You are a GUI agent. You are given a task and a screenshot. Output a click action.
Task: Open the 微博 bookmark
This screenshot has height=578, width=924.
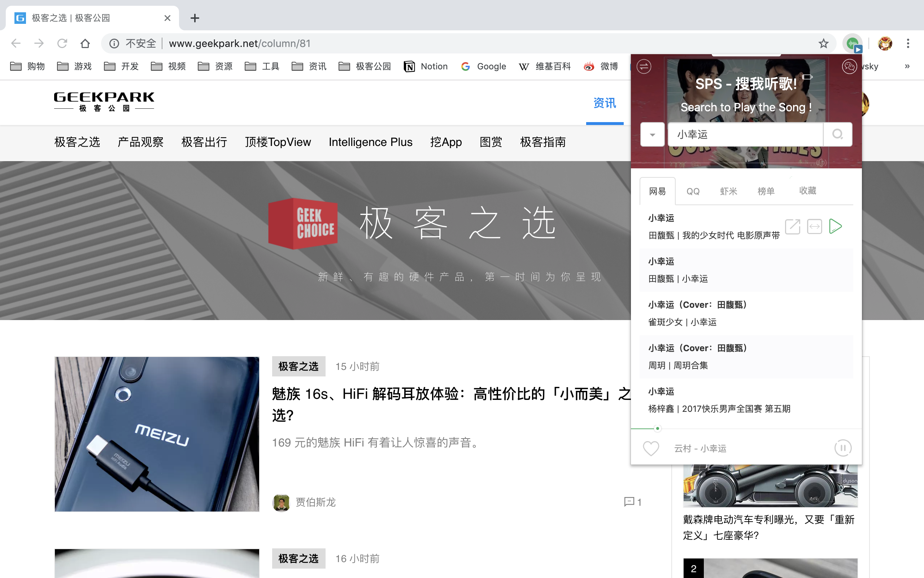[x=601, y=66]
